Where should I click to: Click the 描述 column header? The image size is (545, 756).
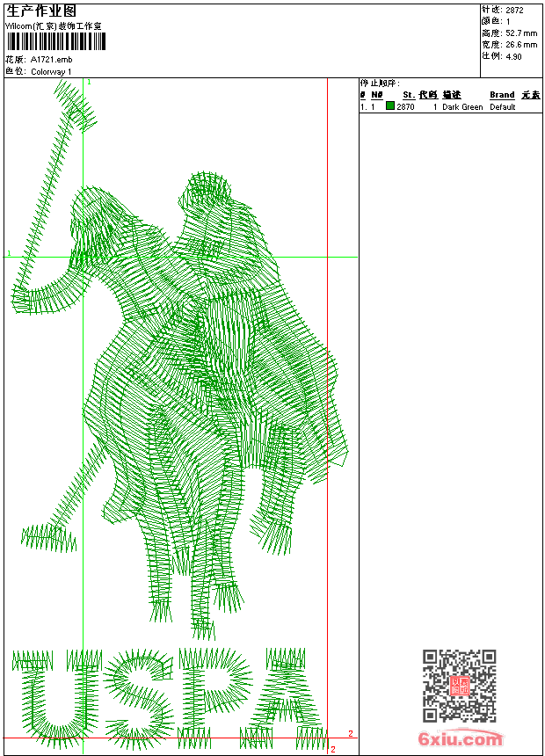coord(452,95)
